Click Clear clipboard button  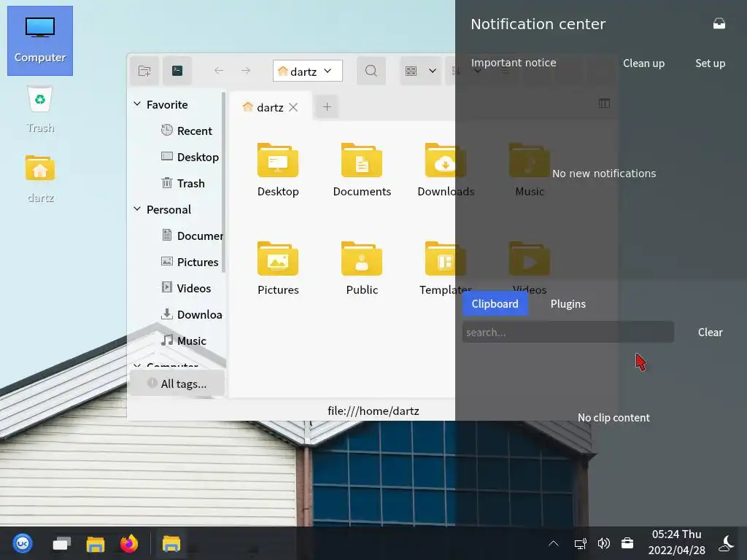(710, 332)
